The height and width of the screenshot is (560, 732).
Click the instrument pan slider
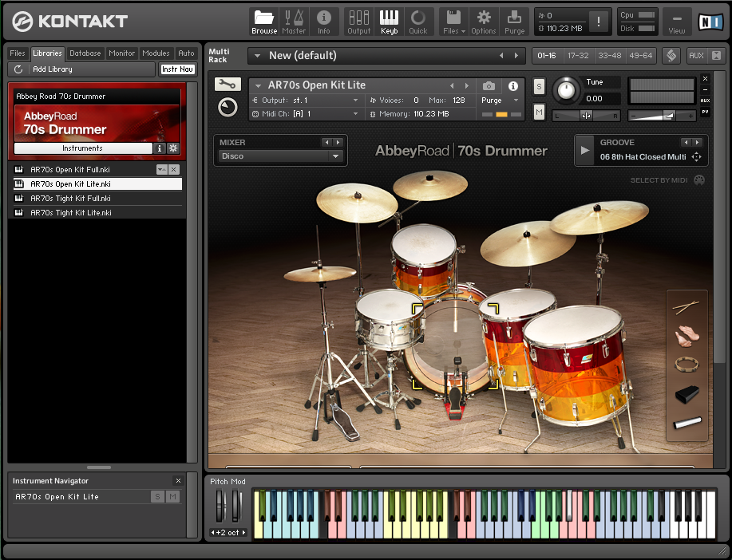pyautogui.click(x=586, y=116)
